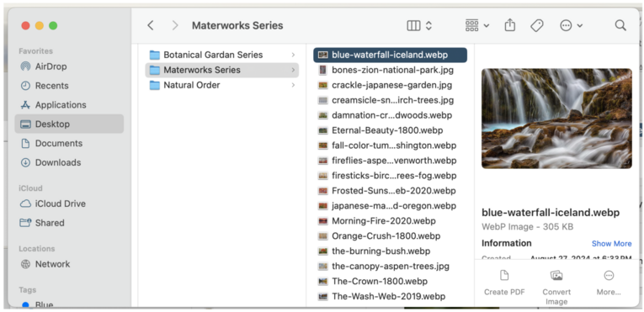
Task: Select creamsicle-sn...irch-trees.jpg file
Action: 390,100
